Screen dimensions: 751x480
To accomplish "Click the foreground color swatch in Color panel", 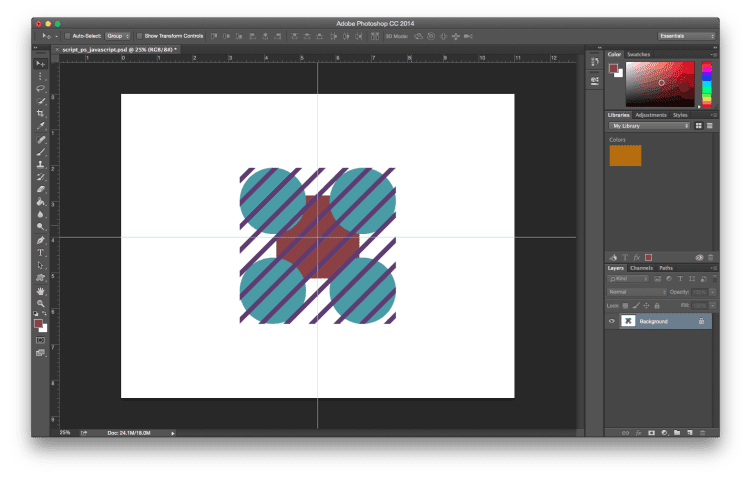I will (613, 69).
